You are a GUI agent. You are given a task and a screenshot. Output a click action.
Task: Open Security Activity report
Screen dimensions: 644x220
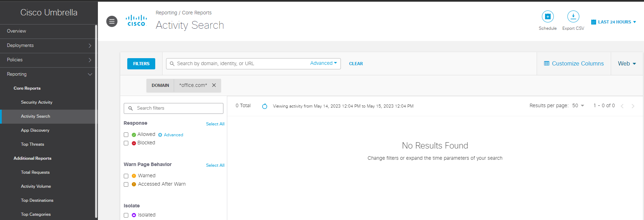(37, 102)
